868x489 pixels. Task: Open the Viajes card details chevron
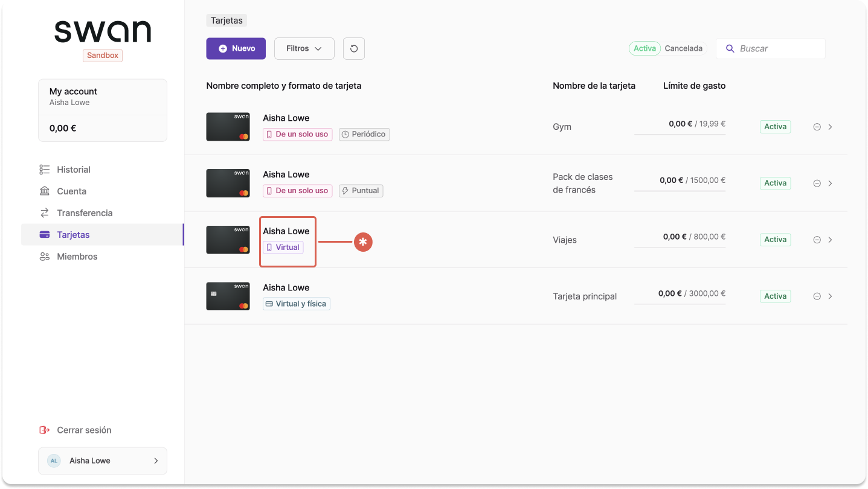831,240
